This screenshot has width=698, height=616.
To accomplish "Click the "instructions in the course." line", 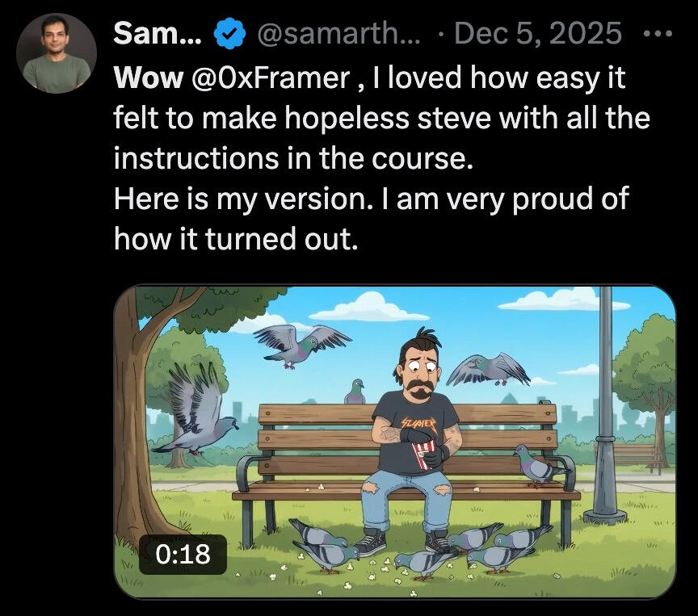I will (x=293, y=158).
